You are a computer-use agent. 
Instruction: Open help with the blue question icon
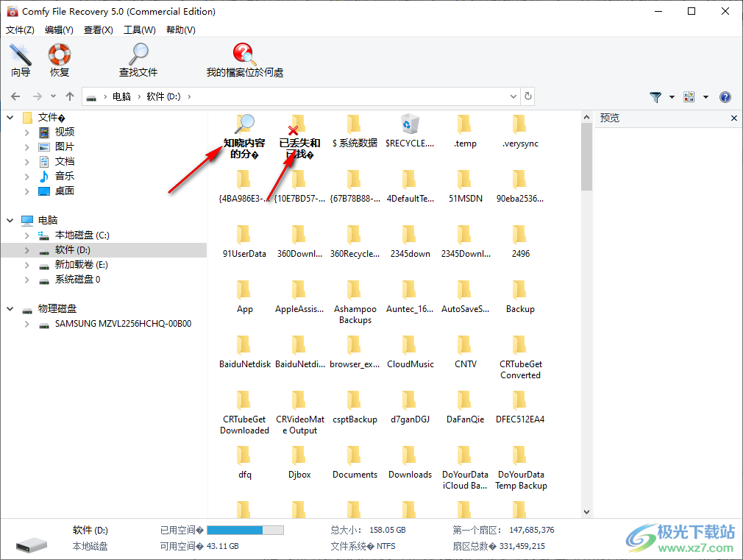click(725, 97)
